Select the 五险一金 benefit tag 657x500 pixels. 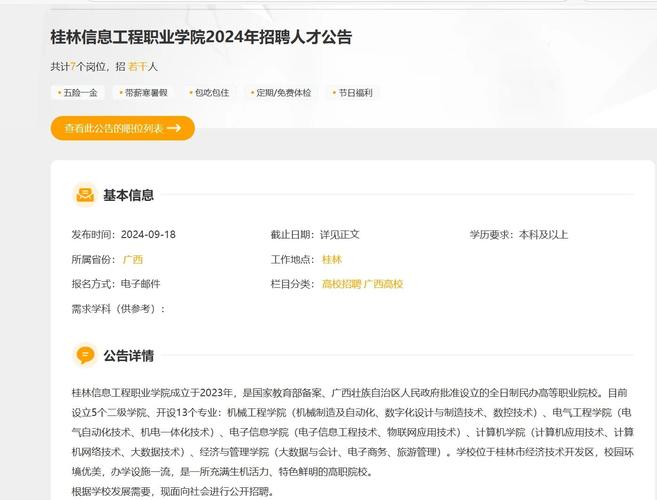tap(78, 93)
